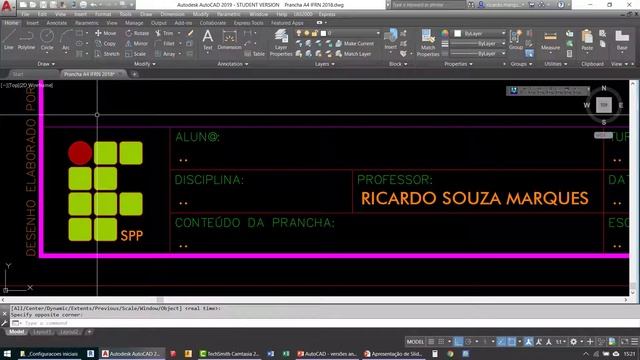640x360 pixels.
Task: Toggle grid display in status bar
Action: click(431, 342)
